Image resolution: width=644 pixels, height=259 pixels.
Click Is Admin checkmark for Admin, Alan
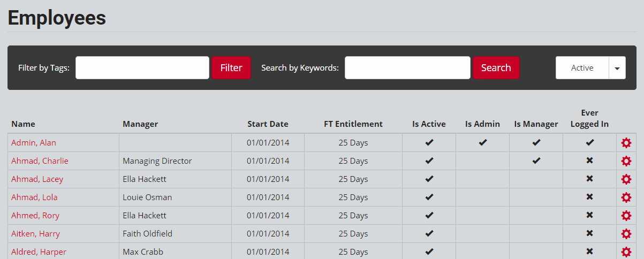point(482,143)
